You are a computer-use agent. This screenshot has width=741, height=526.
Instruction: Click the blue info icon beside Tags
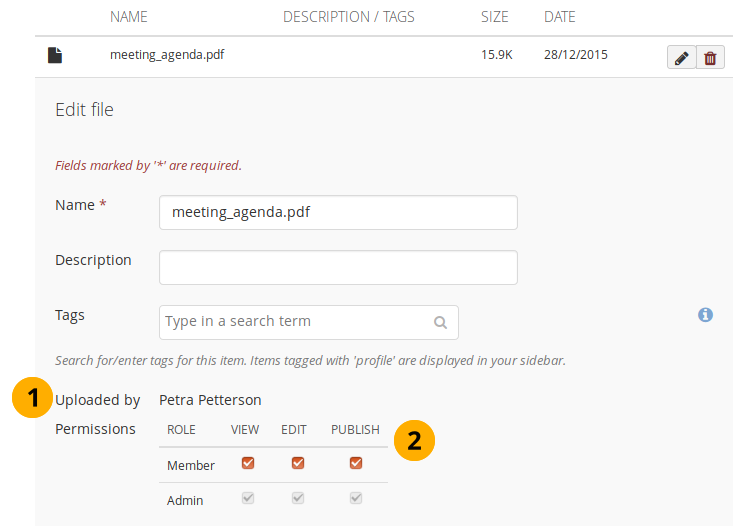click(x=705, y=315)
